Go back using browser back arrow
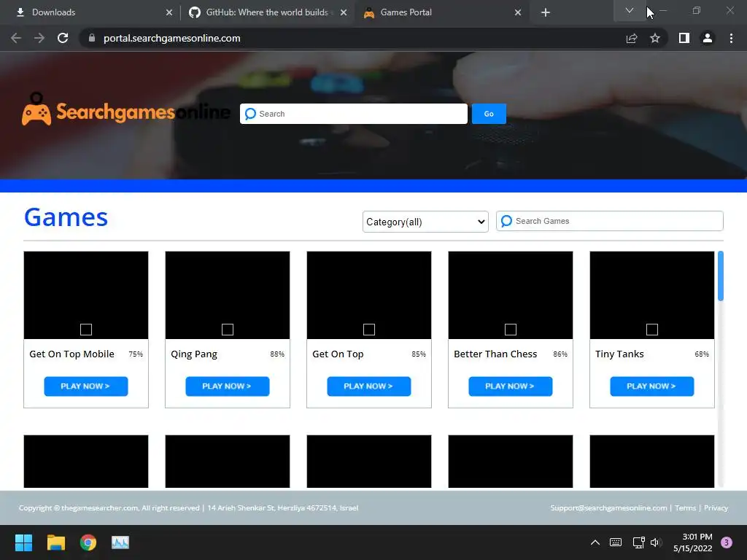This screenshot has width=747, height=560. pos(16,38)
